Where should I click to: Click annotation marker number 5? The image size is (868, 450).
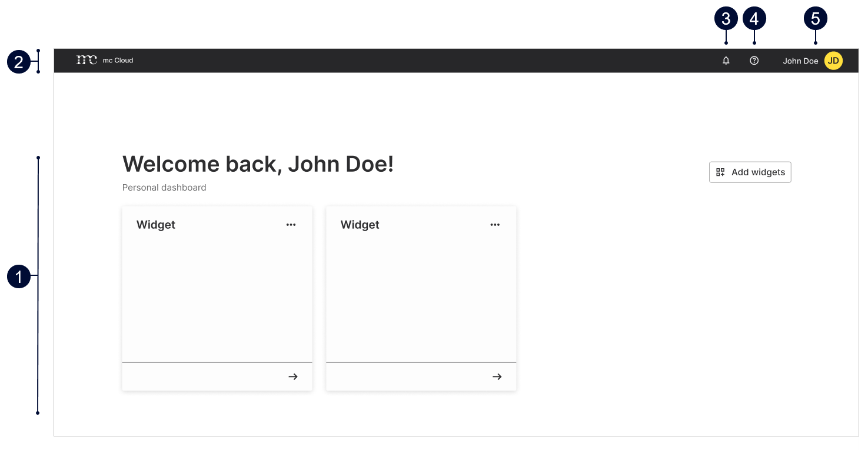815,19
